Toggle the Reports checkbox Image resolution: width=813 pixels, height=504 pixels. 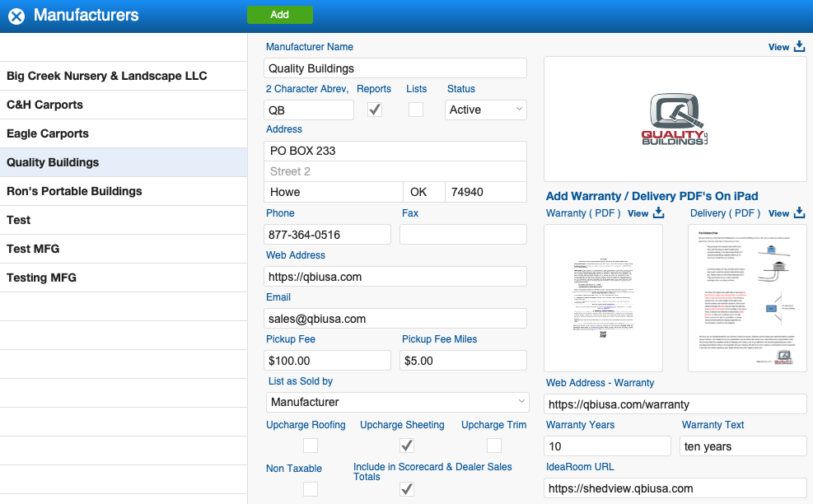375,110
